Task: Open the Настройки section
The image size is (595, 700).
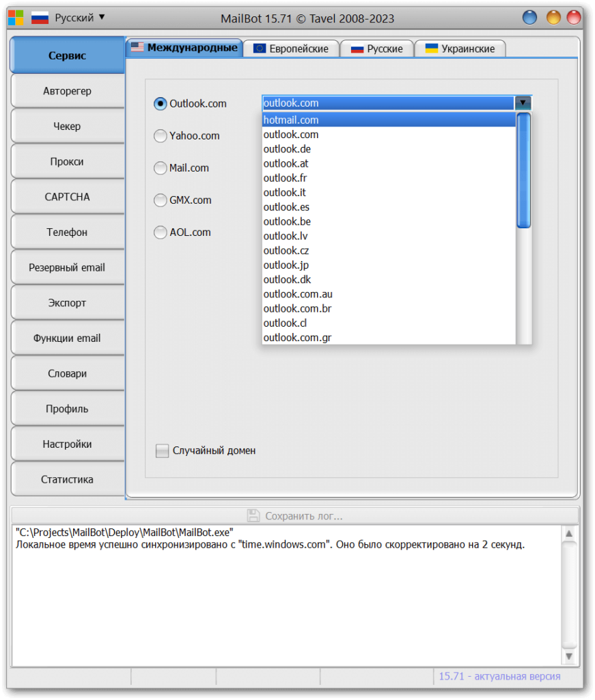Action: pos(68,444)
